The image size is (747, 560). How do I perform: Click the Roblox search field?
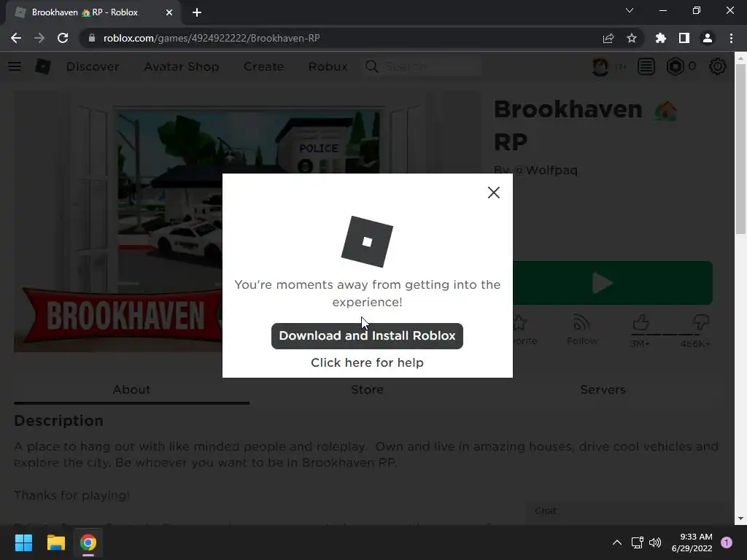click(432, 66)
